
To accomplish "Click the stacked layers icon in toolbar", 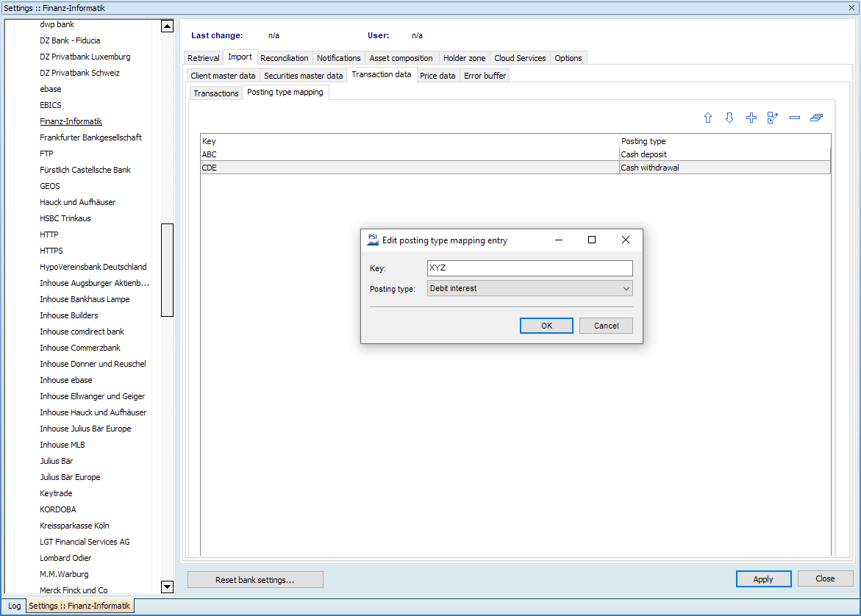I will coord(816,118).
